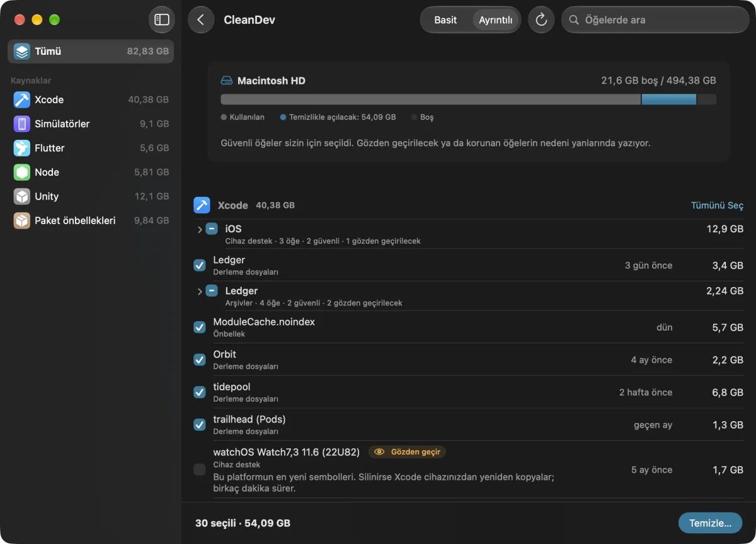Open Unity source in sidebar
756x544 pixels.
[x=91, y=196]
